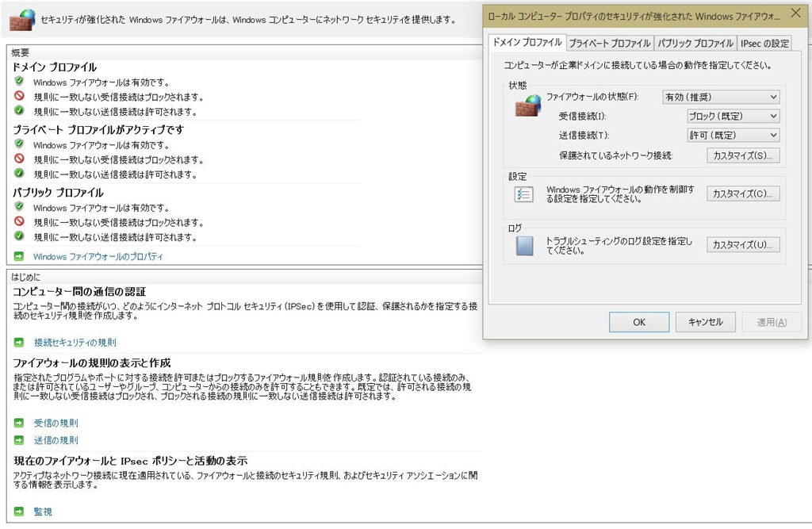The image size is (812, 529).
Task: Switch to ドメイン プロファイル tab
Action: 527,43
